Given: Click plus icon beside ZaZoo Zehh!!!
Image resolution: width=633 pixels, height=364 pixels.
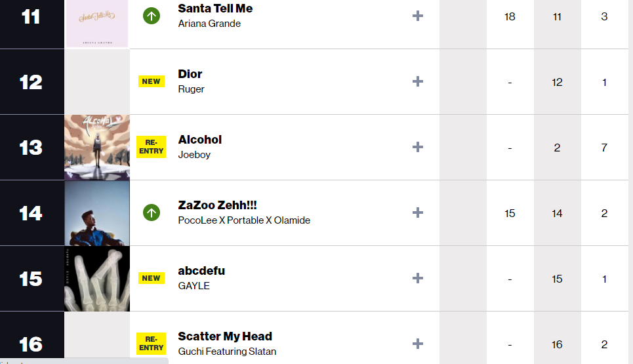Looking at the screenshot, I should 417,212.
